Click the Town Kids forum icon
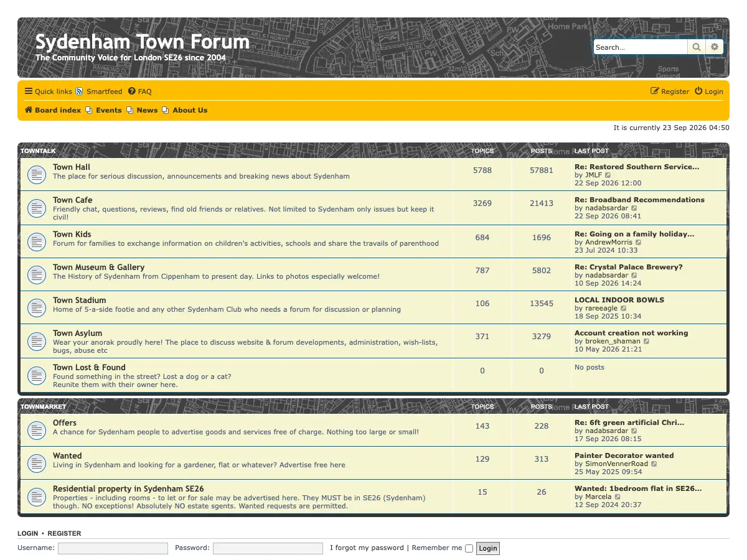This screenshot has width=747, height=560. pyautogui.click(x=37, y=241)
